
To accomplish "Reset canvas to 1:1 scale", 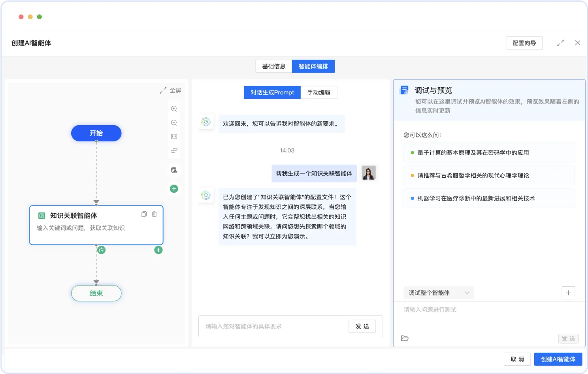I will click(x=174, y=137).
